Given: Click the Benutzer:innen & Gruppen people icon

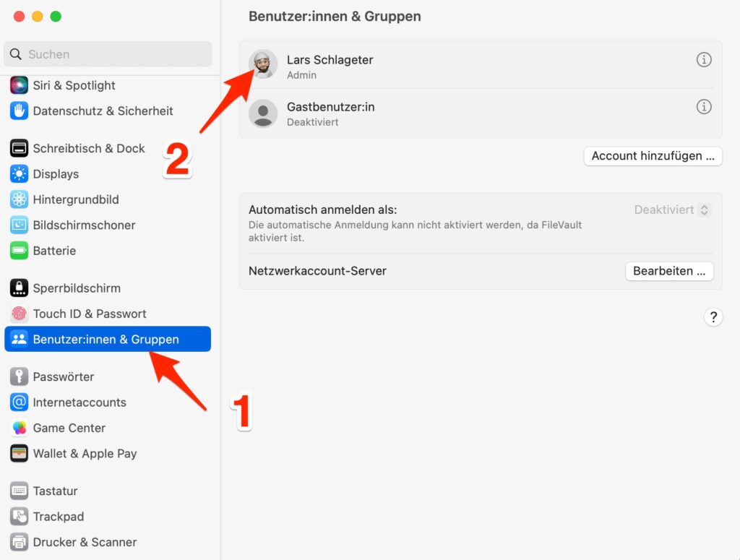Looking at the screenshot, I should 19,339.
